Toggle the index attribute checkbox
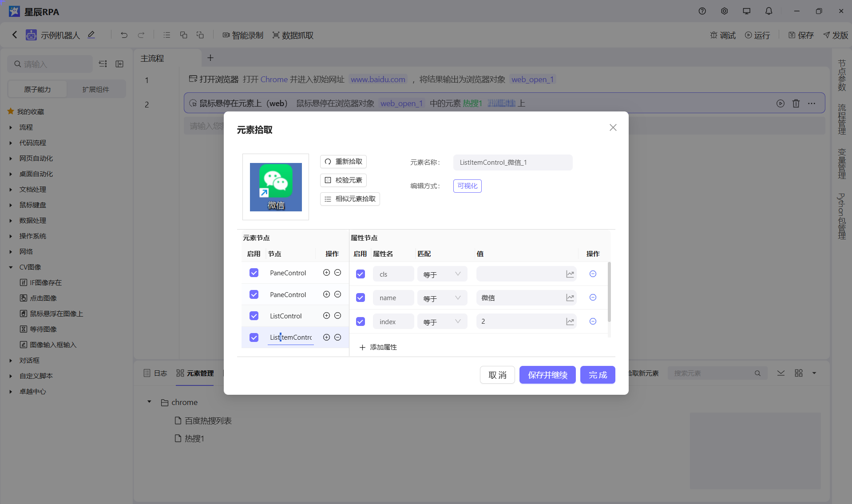Image resolution: width=852 pixels, height=504 pixels. tap(361, 321)
